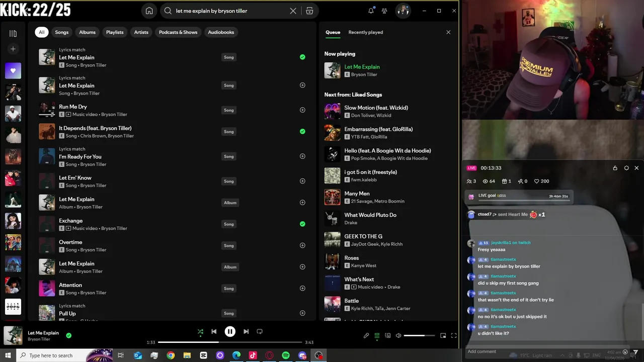Select What Would Pluto Do in queue
This screenshot has width=644, height=362.
pyautogui.click(x=370, y=215)
